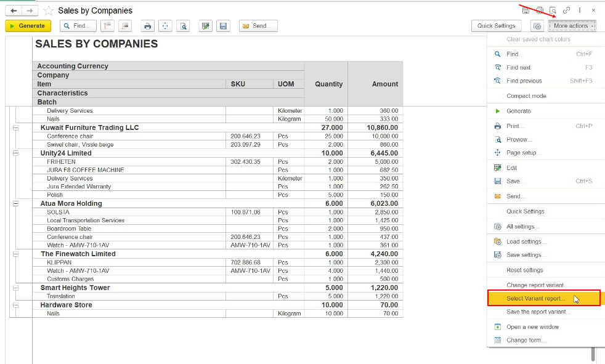Click the edit report icon in toolbar
Screen dimensions: 605x364
[206, 26]
